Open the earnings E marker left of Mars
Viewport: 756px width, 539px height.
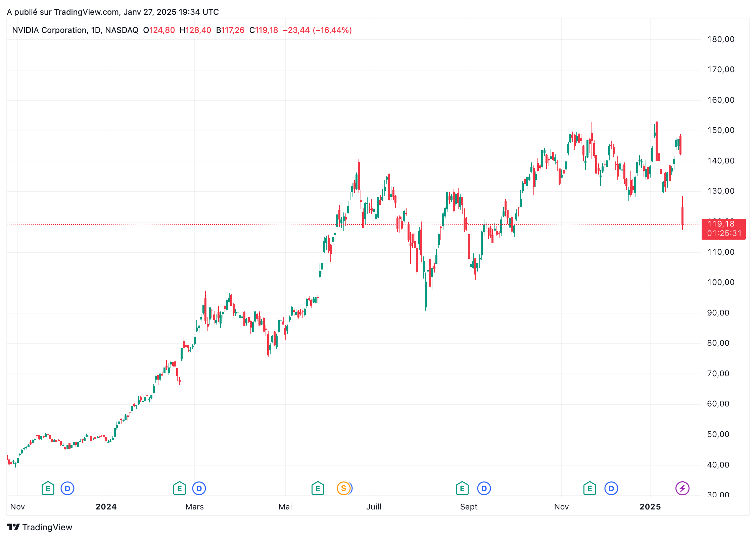coord(179,488)
